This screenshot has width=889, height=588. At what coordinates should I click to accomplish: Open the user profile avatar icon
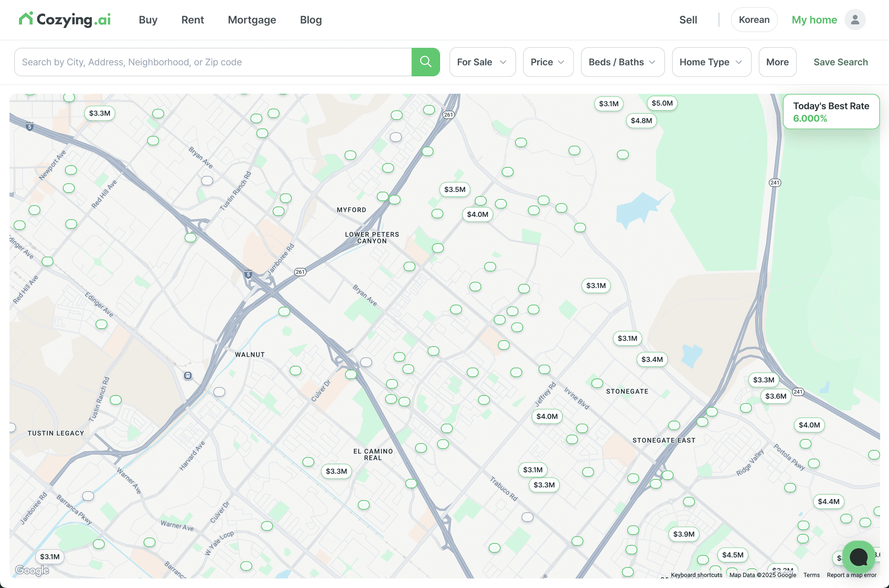(855, 20)
